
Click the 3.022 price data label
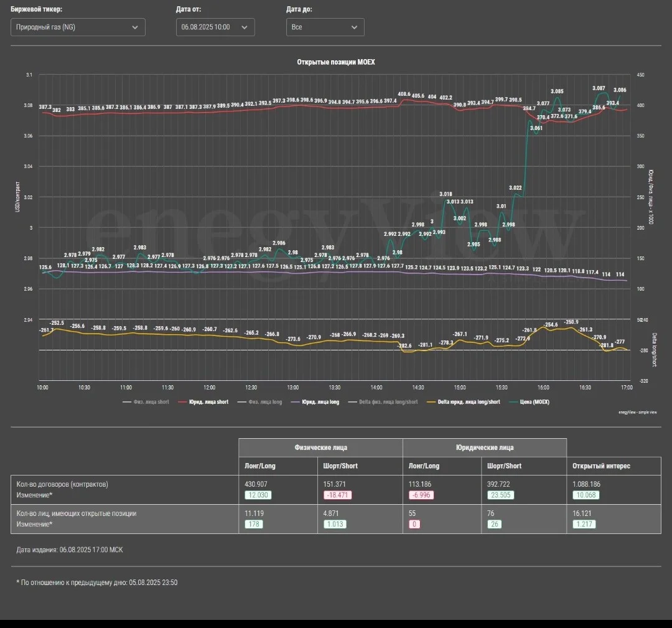click(515, 188)
